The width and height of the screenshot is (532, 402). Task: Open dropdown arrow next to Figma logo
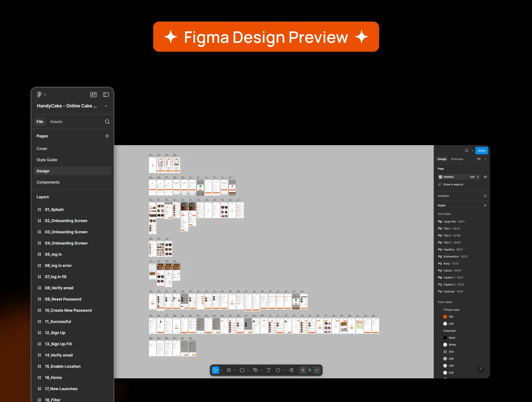45,95
